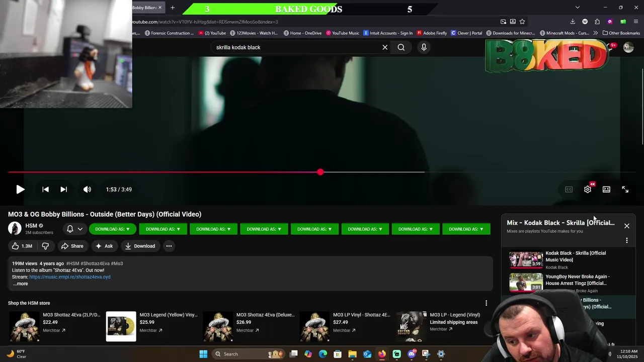Viewport: 644px width, 362px height.
Task: Play Kodak Black - Skrilla from the mix
Action: click(569, 260)
